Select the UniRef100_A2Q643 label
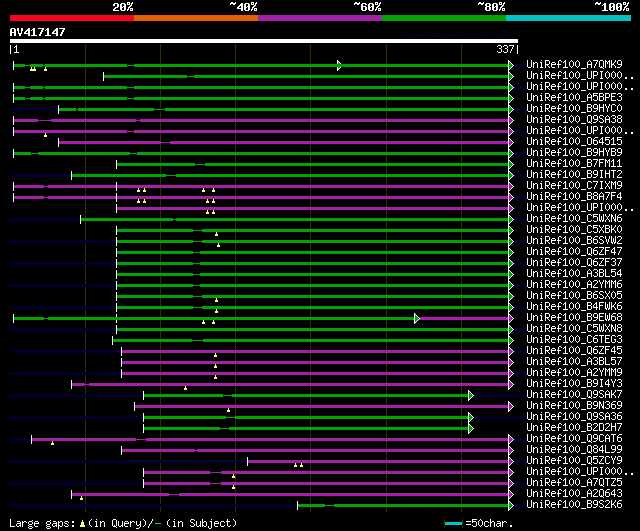 (574, 494)
